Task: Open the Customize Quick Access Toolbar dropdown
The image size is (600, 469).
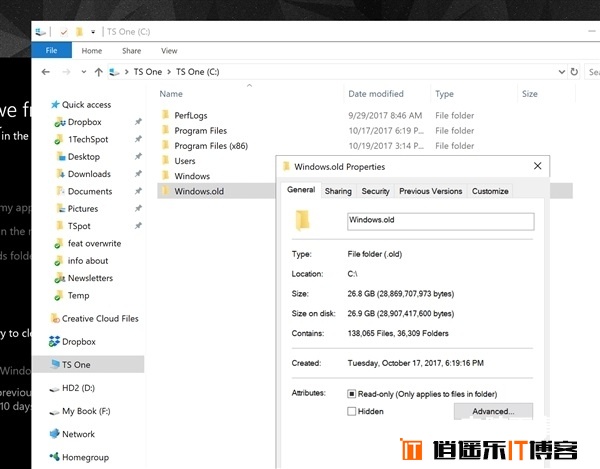Action: (93, 32)
